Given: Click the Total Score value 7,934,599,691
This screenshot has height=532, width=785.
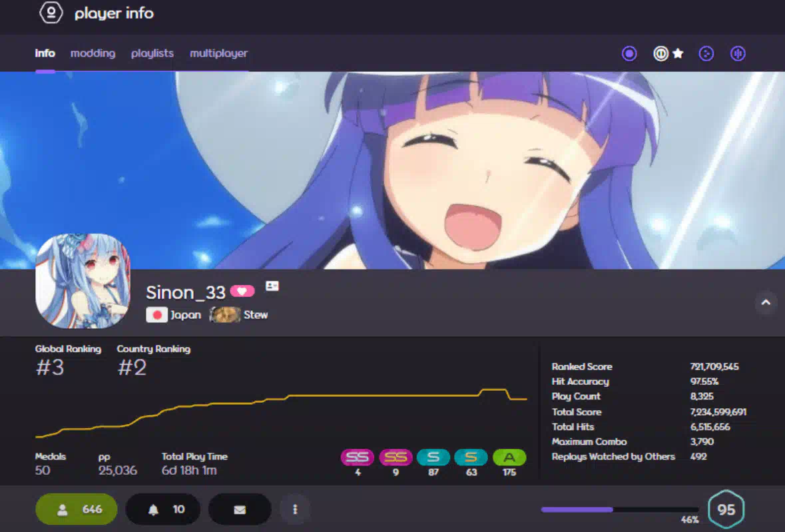Looking at the screenshot, I should [x=718, y=412].
